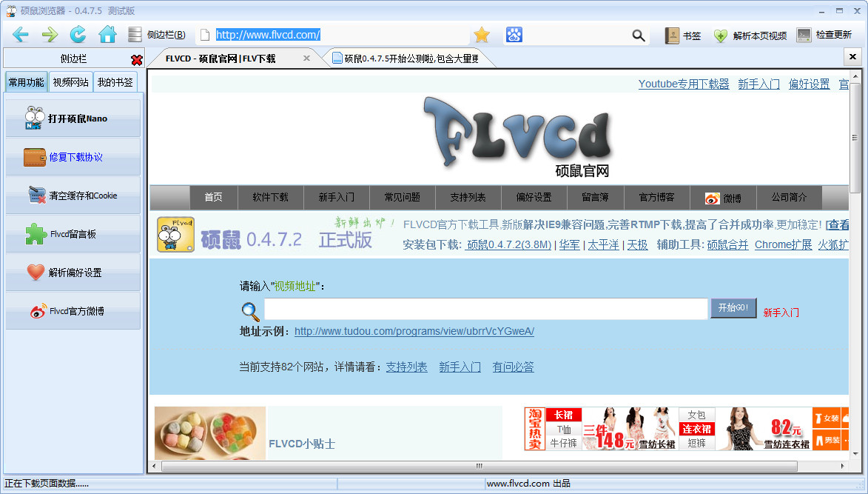Viewport: 868px width, 494px height.
Task: Open the red 新手入门 link beside GO
Action: pyautogui.click(x=781, y=313)
